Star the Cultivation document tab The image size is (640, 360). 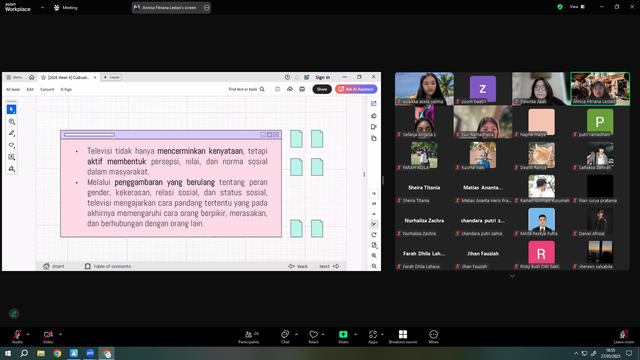coord(43,77)
